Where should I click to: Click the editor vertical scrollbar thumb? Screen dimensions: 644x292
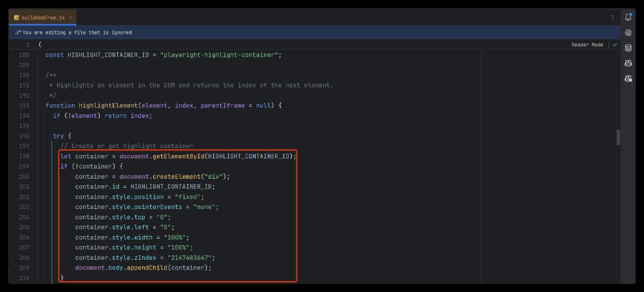(618, 137)
